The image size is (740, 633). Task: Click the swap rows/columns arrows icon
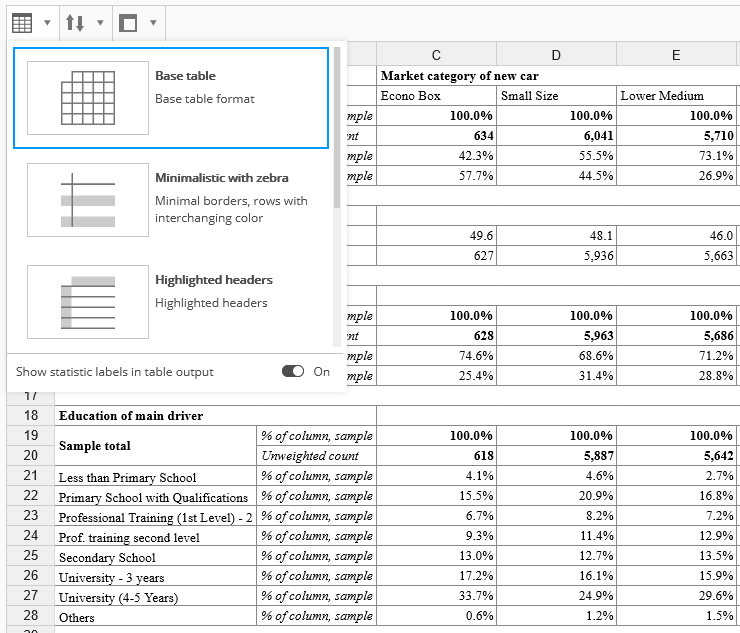[x=75, y=23]
